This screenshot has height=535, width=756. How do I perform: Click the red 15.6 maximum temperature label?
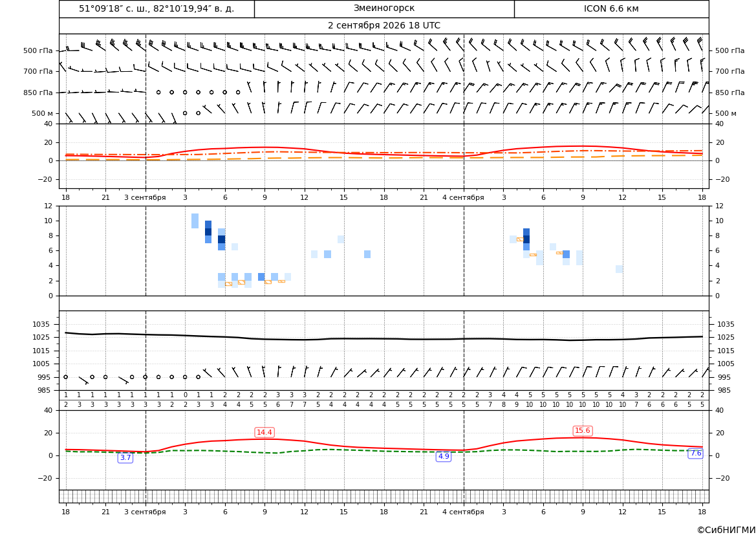583,431
